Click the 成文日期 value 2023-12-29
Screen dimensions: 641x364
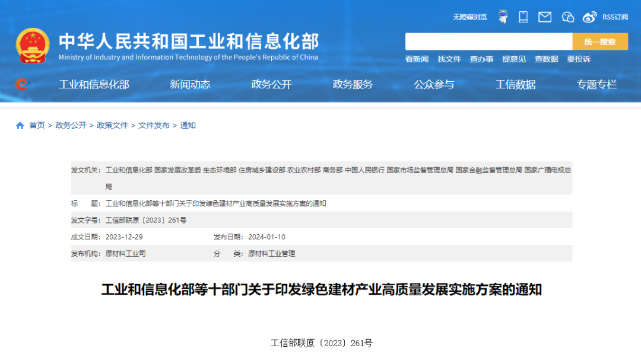[124, 237]
